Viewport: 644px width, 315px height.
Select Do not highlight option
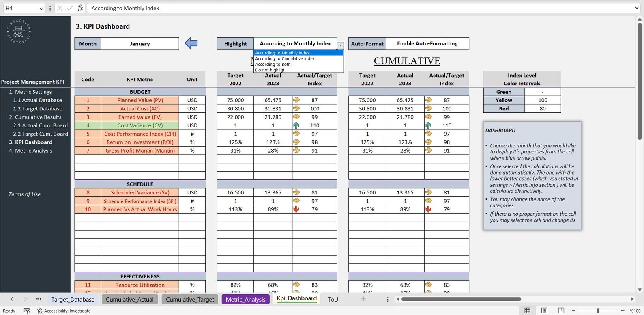pos(298,70)
